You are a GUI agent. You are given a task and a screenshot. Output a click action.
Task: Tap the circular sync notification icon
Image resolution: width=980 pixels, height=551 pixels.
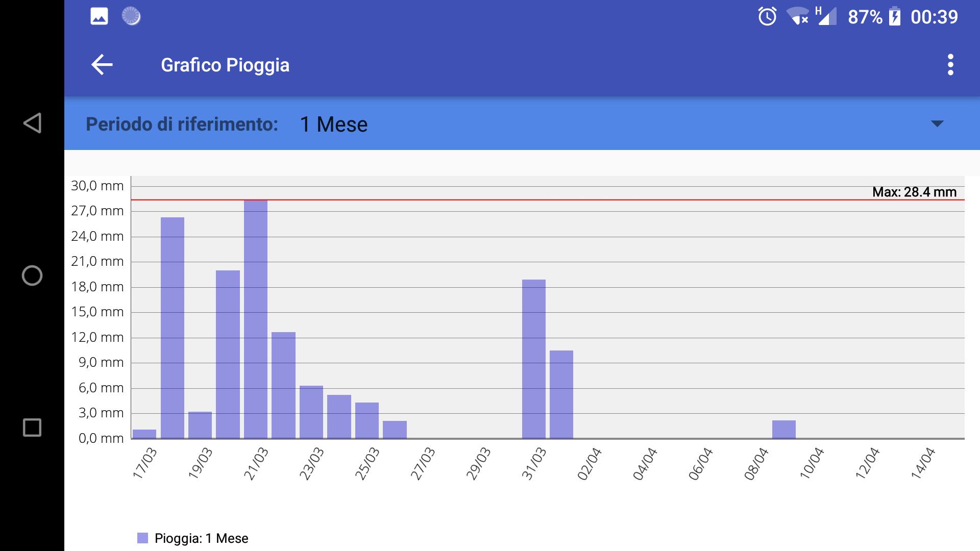point(131,16)
